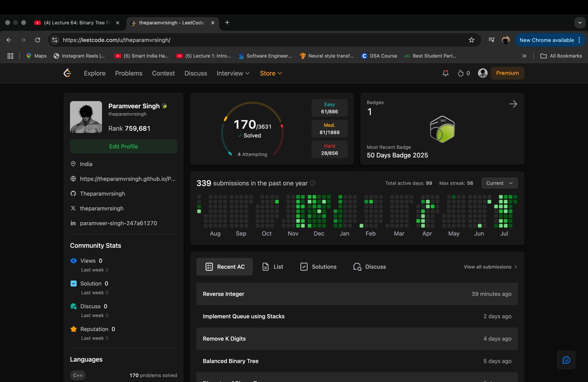Open the Current year dropdown

[499, 183]
